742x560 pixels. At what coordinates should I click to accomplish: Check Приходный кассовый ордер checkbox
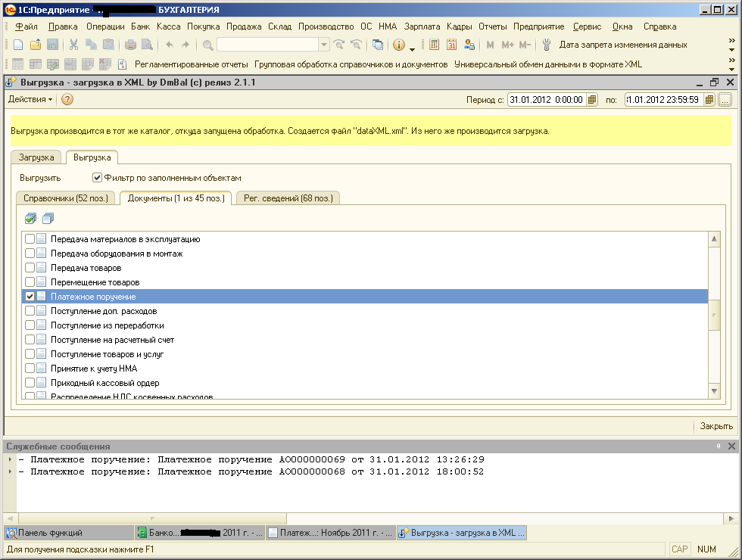coord(30,383)
